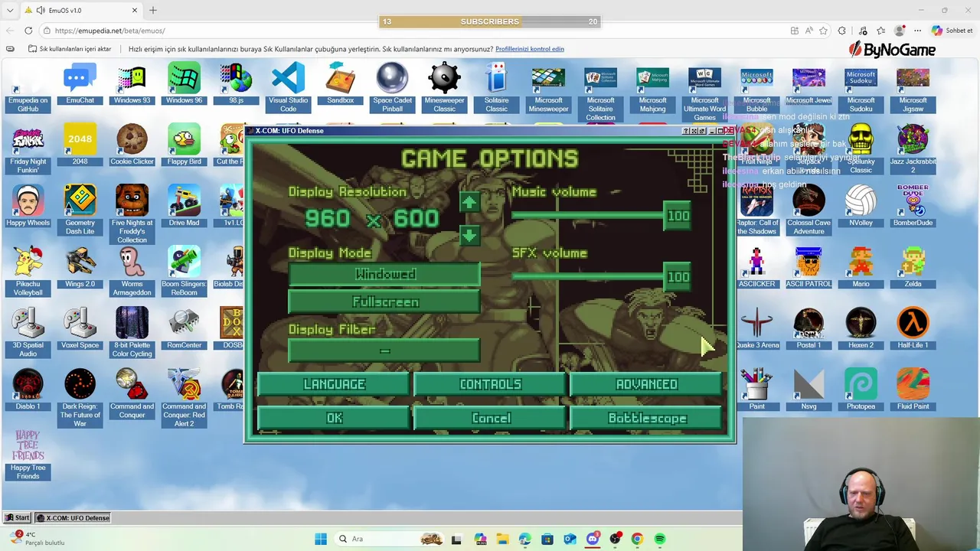Reload the page in browser
980x551 pixels.
[x=28, y=31]
